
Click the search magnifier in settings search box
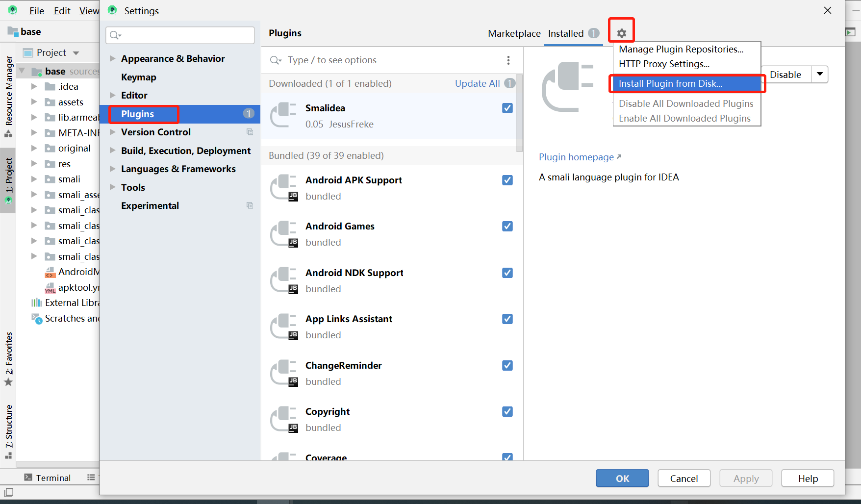click(115, 35)
